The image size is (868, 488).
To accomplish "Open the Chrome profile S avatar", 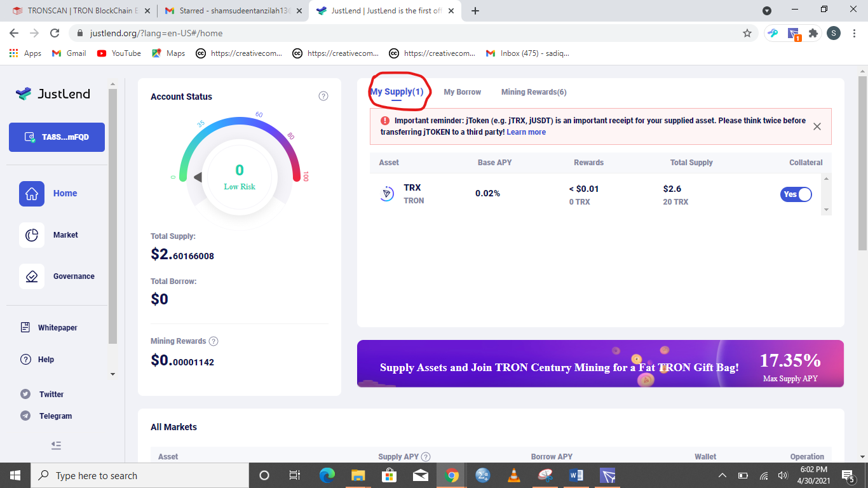I will coord(834,33).
